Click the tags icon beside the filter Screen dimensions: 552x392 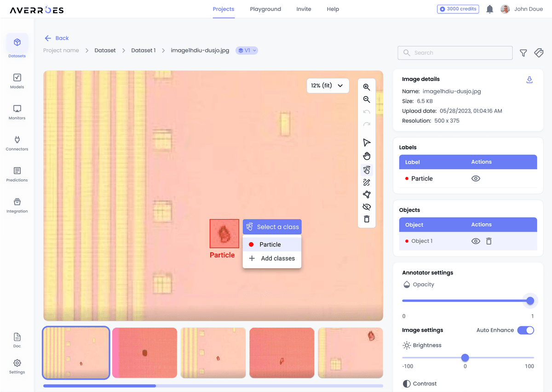[539, 53]
